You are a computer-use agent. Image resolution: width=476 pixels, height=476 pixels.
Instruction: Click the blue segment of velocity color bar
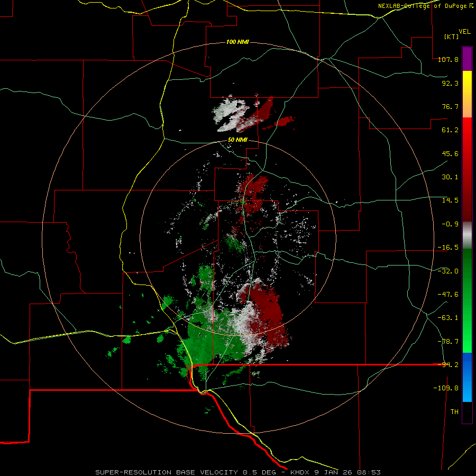click(x=467, y=377)
